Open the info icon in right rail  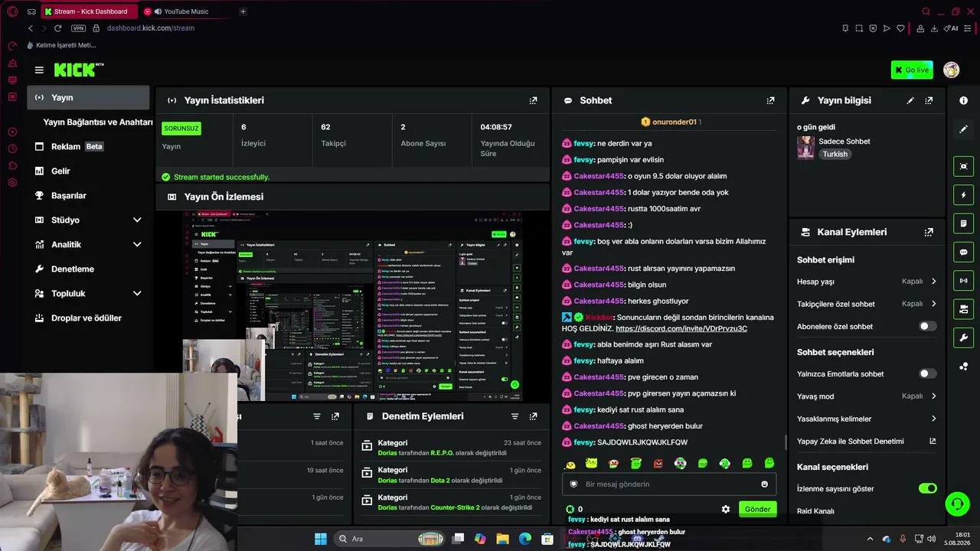[x=963, y=100]
